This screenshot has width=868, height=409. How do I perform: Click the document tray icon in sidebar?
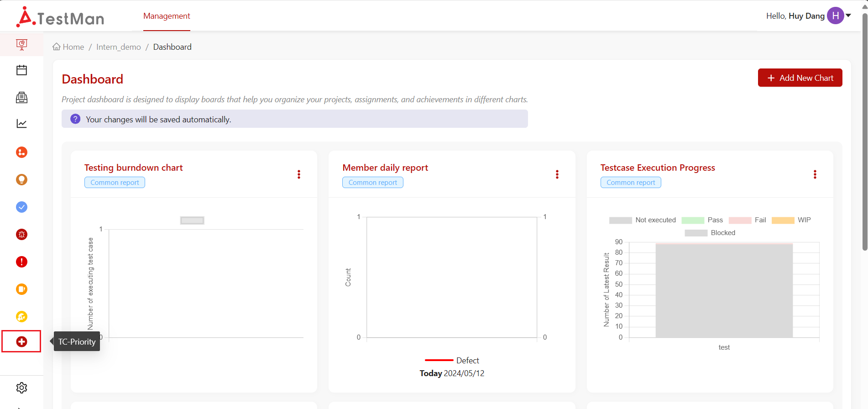pyautogui.click(x=21, y=97)
